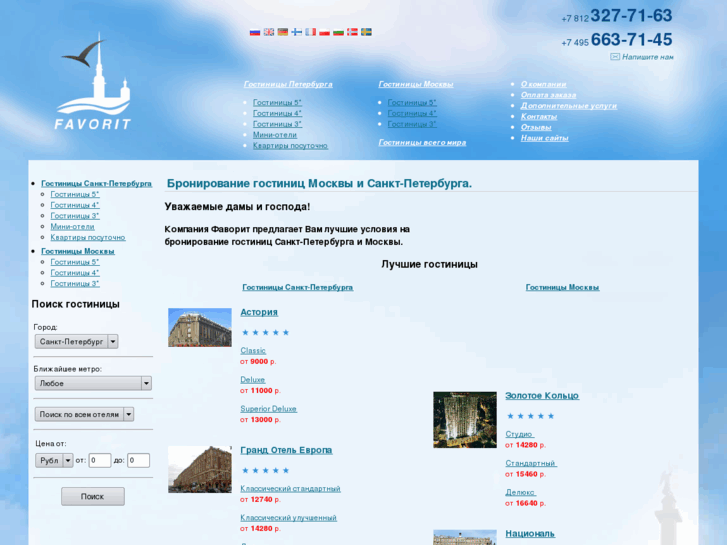Open the Поиск по всем отелям dropdown
The height and width of the screenshot is (545, 727).
click(x=84, y=414)
